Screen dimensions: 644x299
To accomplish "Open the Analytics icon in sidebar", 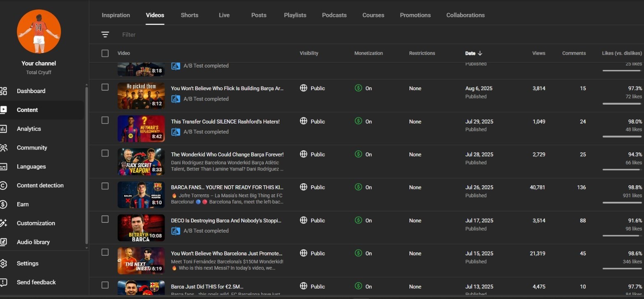I will coord(3,129).
